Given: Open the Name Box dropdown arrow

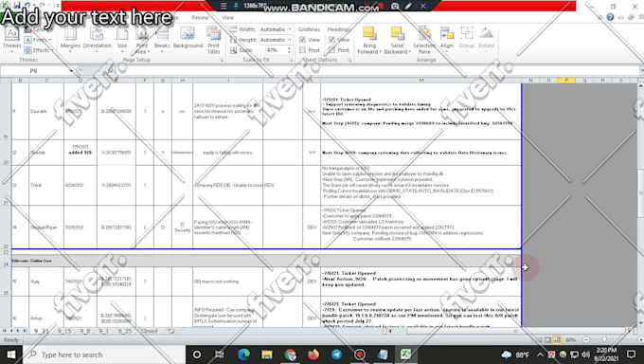Looking at the screenshot, I should (x=71, y=71).
